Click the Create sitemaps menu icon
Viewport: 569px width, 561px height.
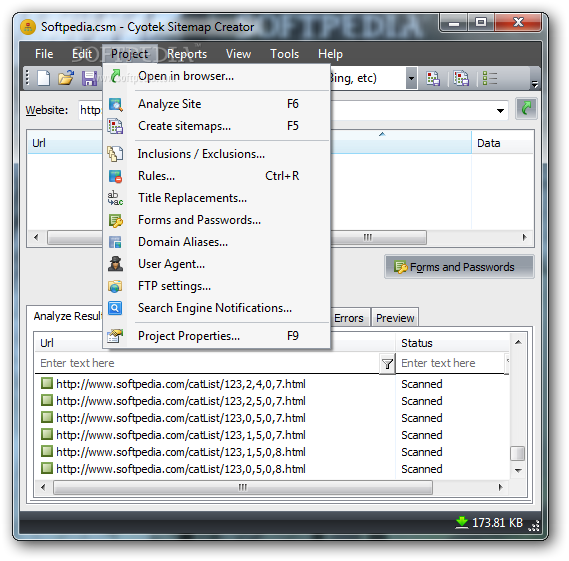point(115,126)
